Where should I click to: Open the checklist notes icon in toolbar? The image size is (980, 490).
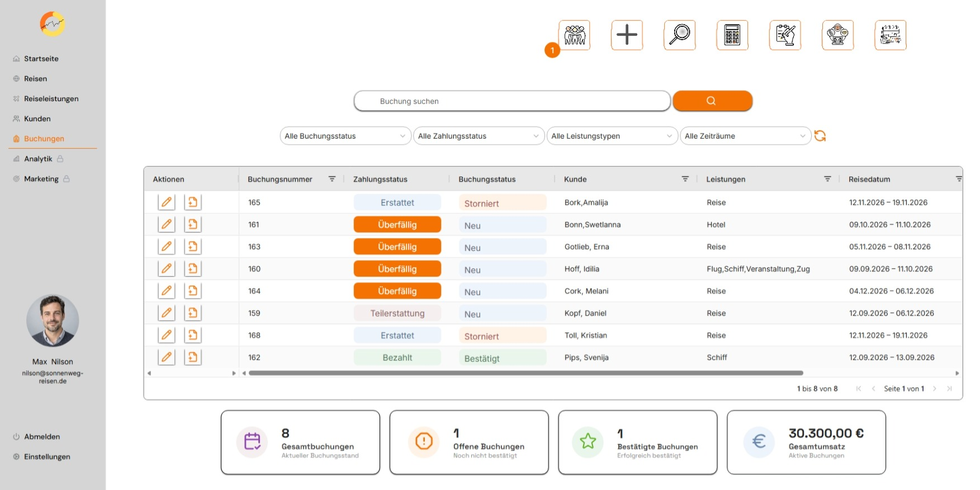(785, 35)
